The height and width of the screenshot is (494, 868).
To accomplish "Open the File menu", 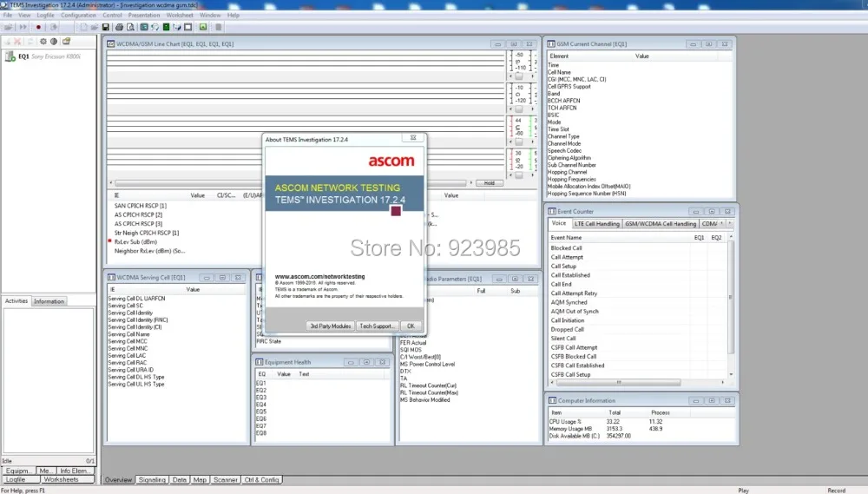I will point(8,16).
